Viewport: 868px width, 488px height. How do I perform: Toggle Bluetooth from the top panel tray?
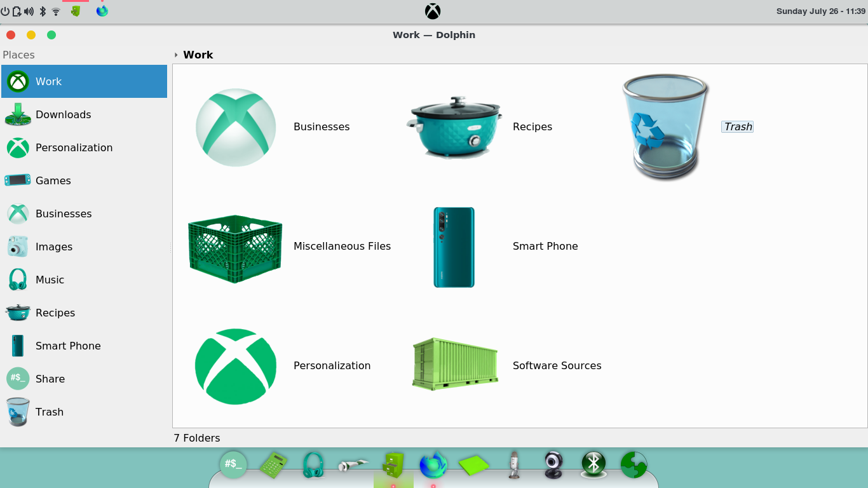[43, 11]
